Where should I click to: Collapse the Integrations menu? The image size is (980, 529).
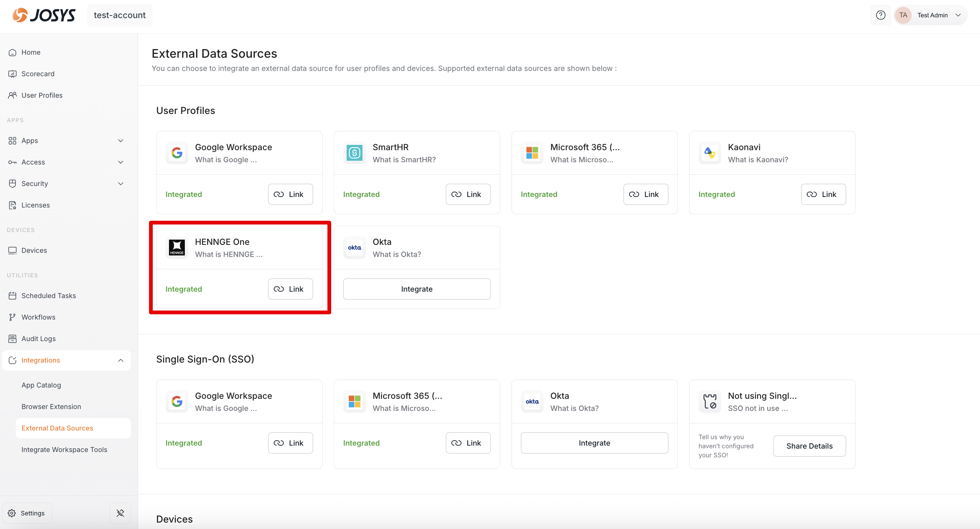121,360
